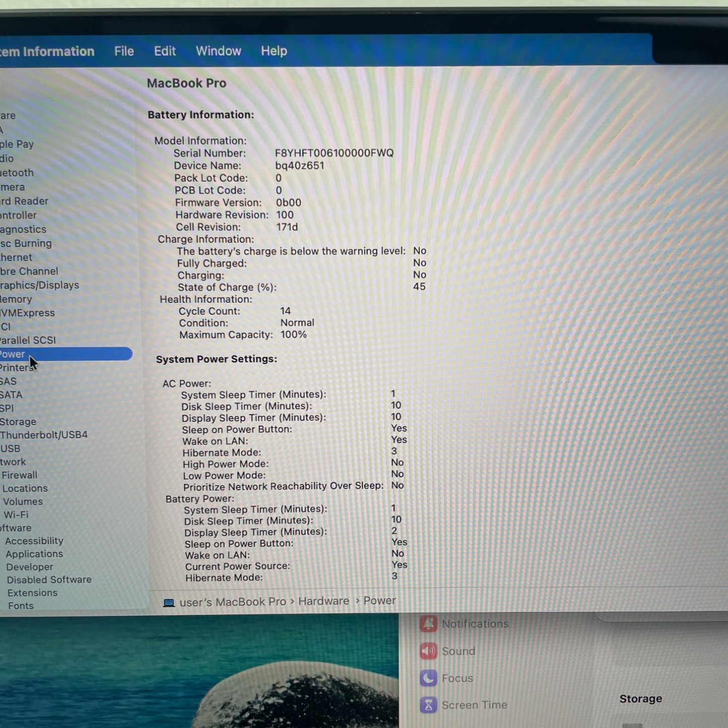Click Hardware in the path bar
Viewport: 728px width, 728px height.
(323, 601)
